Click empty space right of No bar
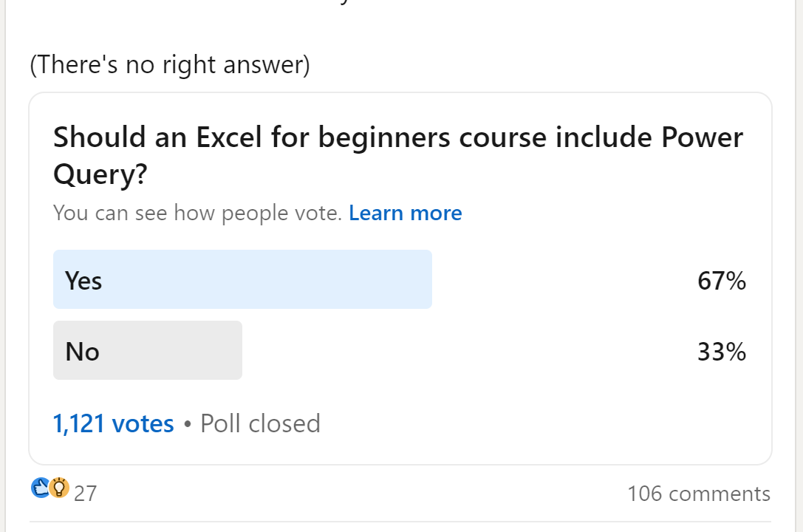Viewport: 803px width, 532px height. tap(465, 350)
